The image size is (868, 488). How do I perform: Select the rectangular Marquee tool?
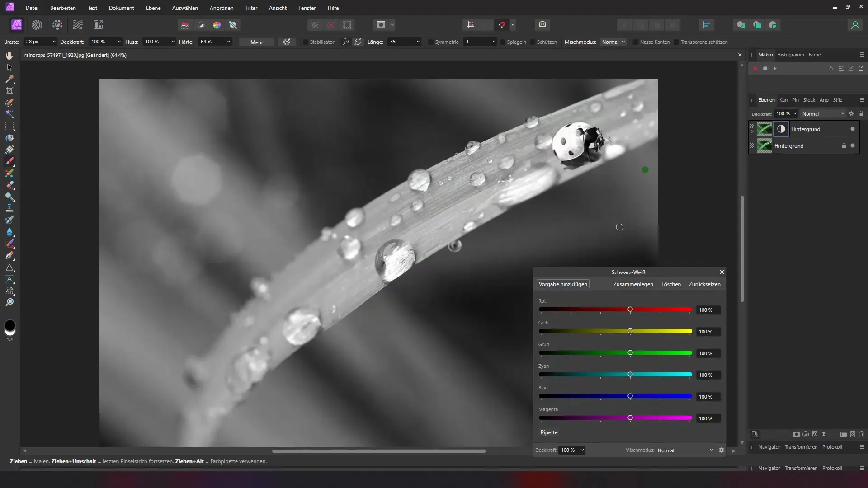[x=9, y=126]
